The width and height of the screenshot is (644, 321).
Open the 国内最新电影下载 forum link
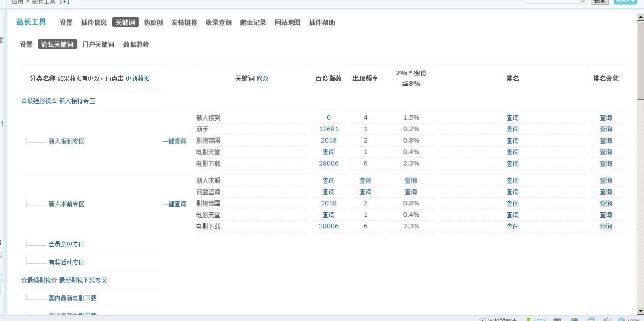[x=72, y=298]
